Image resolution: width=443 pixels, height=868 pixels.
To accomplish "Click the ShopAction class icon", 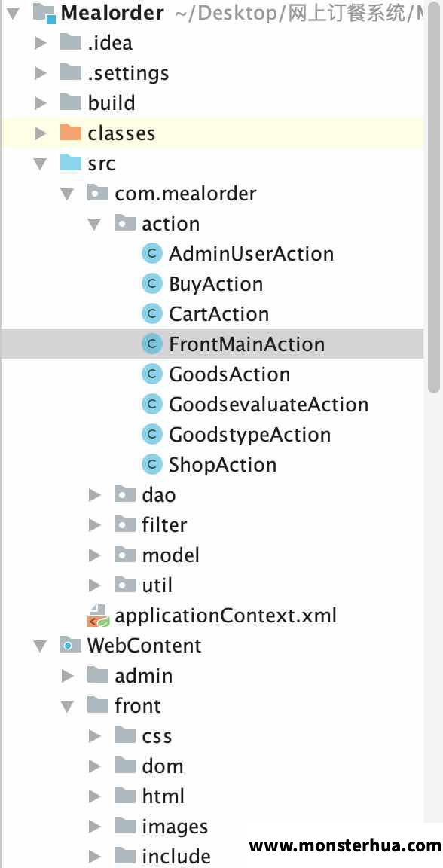I will [x=151, y=464].
